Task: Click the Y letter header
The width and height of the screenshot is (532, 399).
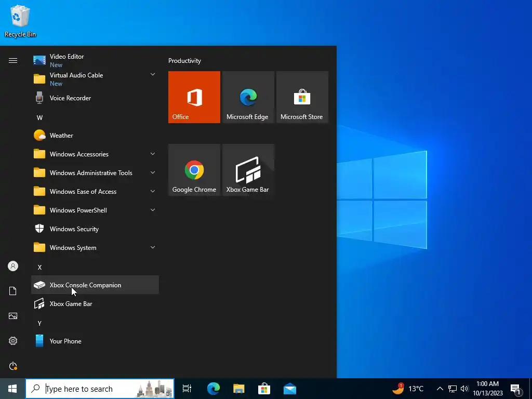Action: (39, 323)
